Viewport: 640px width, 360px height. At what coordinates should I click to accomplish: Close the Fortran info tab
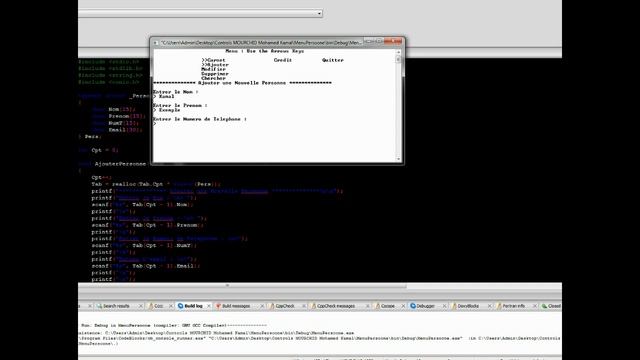[x=534, y=306]
